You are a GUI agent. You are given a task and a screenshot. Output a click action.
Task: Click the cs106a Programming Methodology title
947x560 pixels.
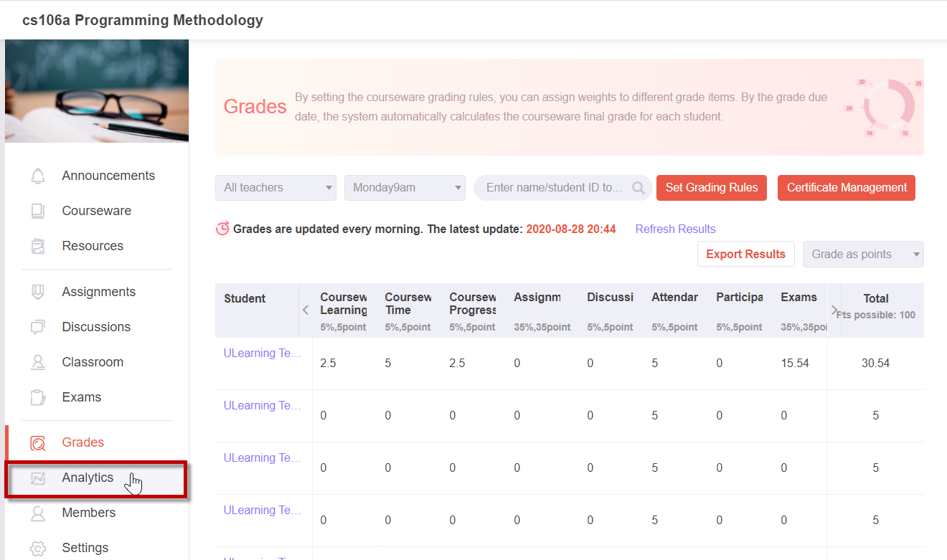143,20
